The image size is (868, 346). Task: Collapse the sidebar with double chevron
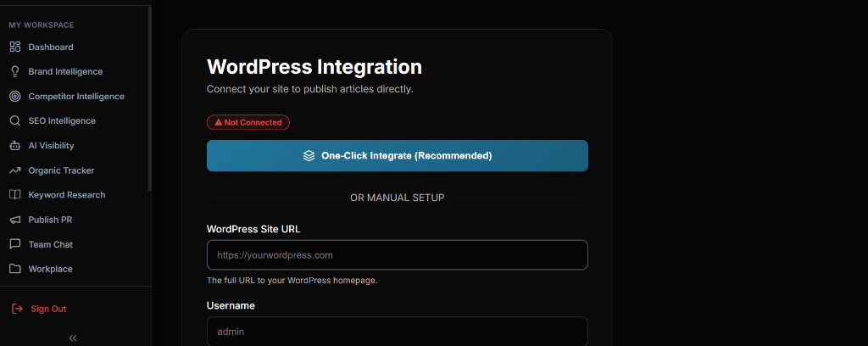[73, 338]
